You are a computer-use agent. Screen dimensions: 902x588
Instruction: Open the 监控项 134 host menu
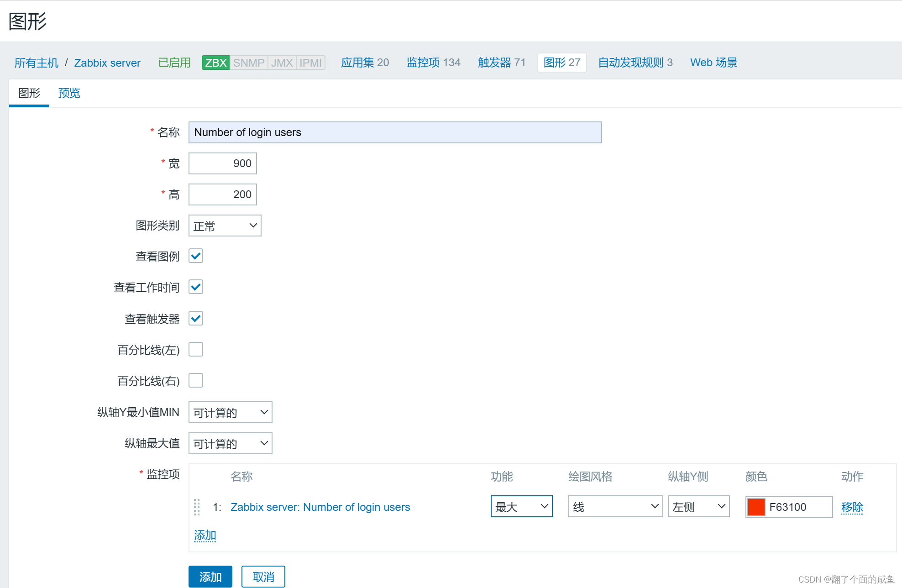(433, 63)
